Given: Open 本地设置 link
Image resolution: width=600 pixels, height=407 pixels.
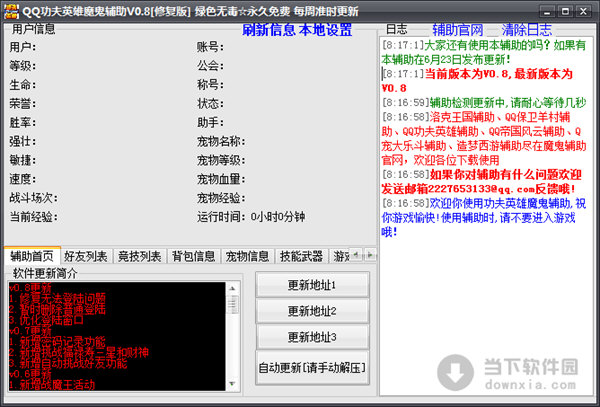Looking at the screenshot, I should [x=325, y=30].
